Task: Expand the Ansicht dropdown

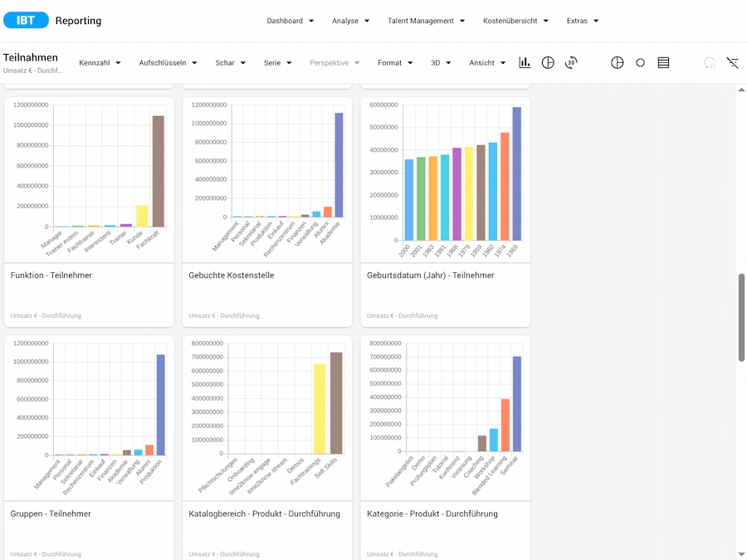Action: click(487, 62)
